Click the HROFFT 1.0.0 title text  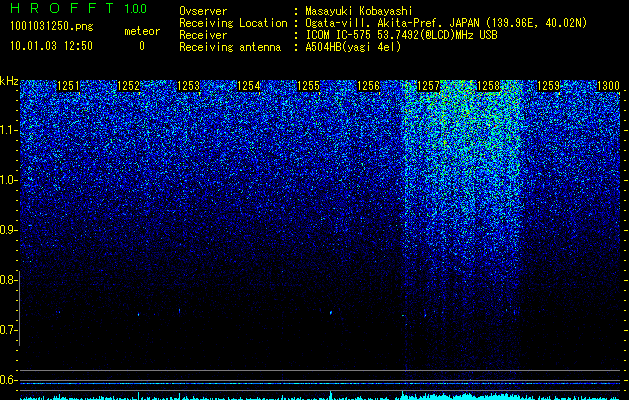[x=79, y=8]
